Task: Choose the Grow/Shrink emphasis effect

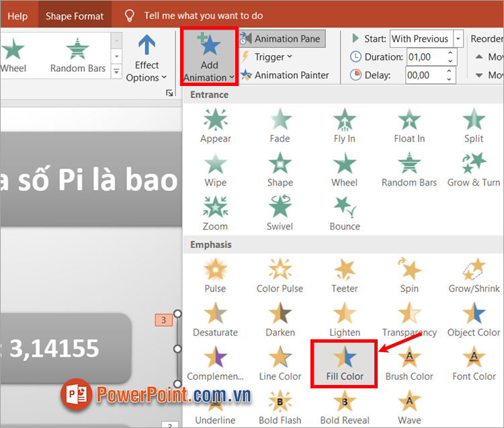Action: (474, 275)
